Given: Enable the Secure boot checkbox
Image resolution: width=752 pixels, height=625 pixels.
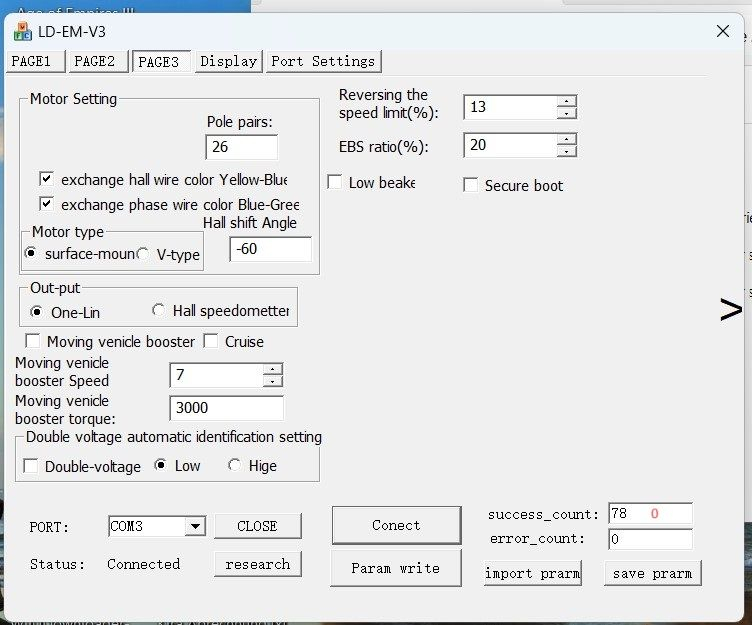Looking at the screenshot, I should point(470,185).
